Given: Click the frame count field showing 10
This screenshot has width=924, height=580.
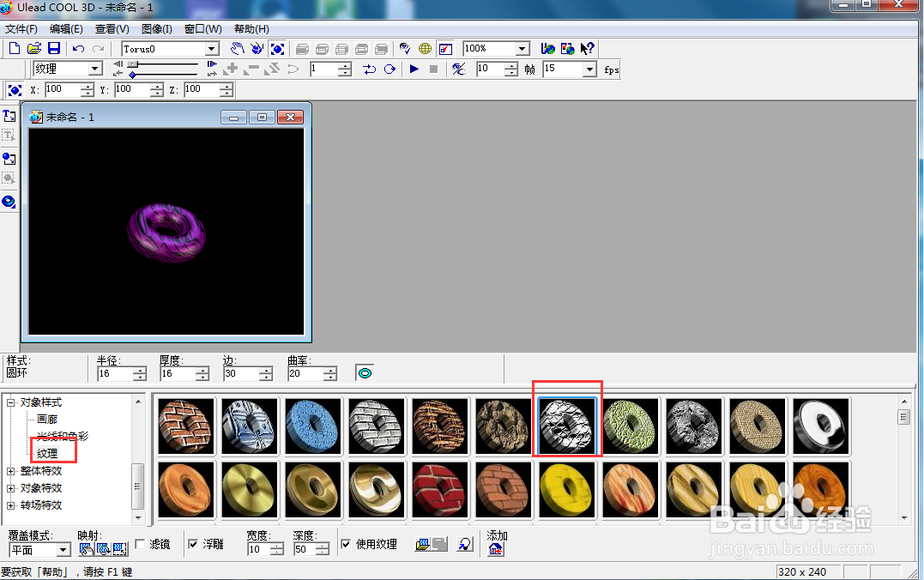Looking at the screenshot, I should [490, 69].
